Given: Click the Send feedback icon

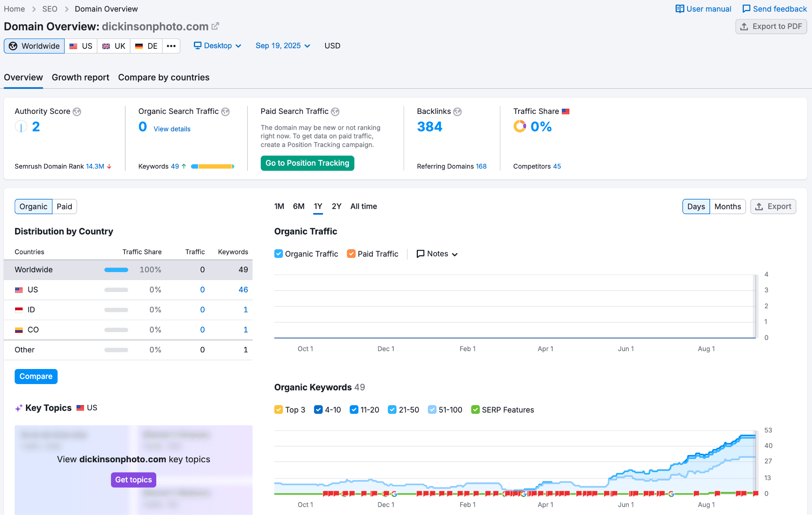Looking at the screenshot, I should pos(747,8).
